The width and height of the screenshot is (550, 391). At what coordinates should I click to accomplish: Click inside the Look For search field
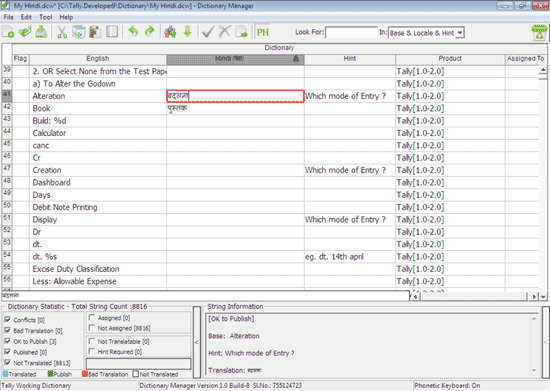351,33
